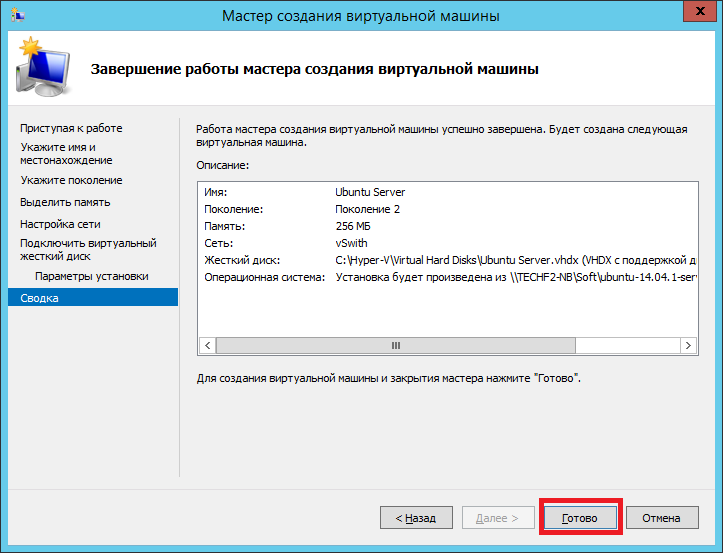This screenshot has width=723, height=554.
Task: Click the Готово button to finish wizard
Action: pyautogui.click(x=580, y=518)
